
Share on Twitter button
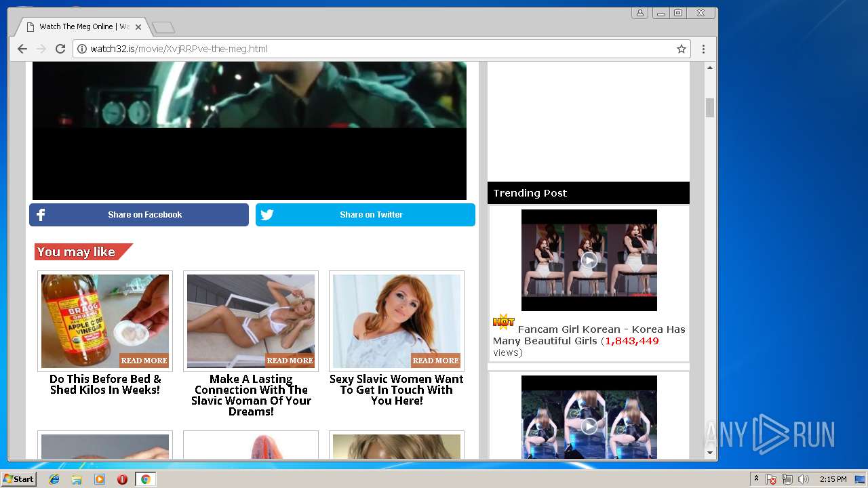click(x=366, y=215)
